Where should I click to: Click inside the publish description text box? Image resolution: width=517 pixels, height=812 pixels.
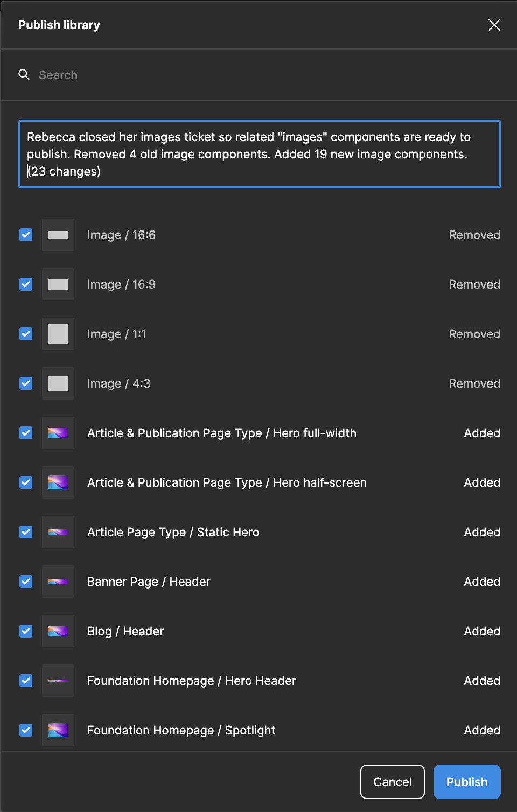[x=260, y=154]
